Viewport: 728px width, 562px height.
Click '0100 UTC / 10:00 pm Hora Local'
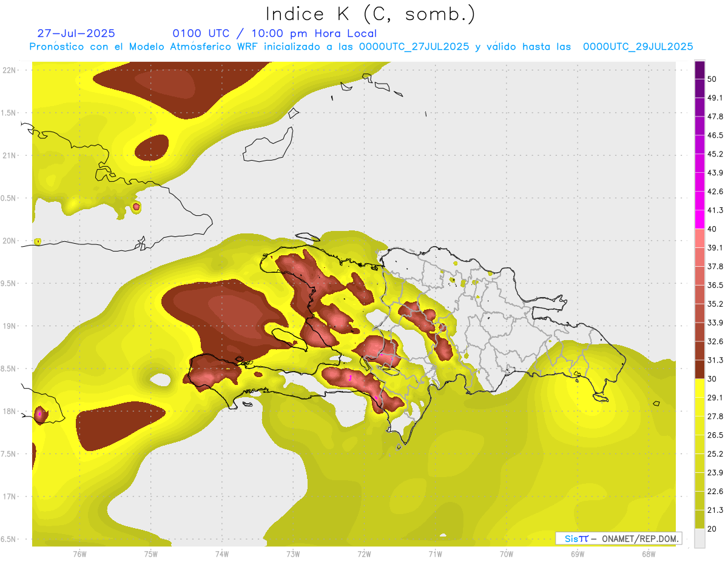coord(275,33)
